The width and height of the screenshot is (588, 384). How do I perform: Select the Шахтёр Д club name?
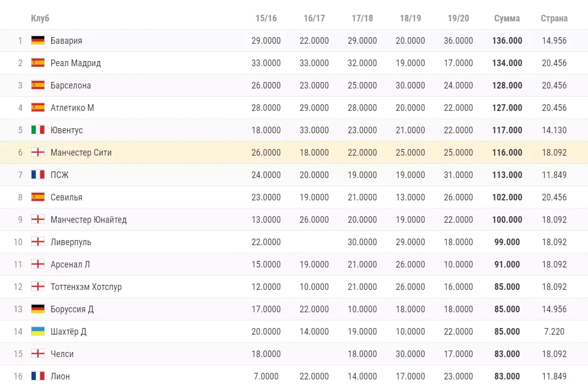pos(69,332)
